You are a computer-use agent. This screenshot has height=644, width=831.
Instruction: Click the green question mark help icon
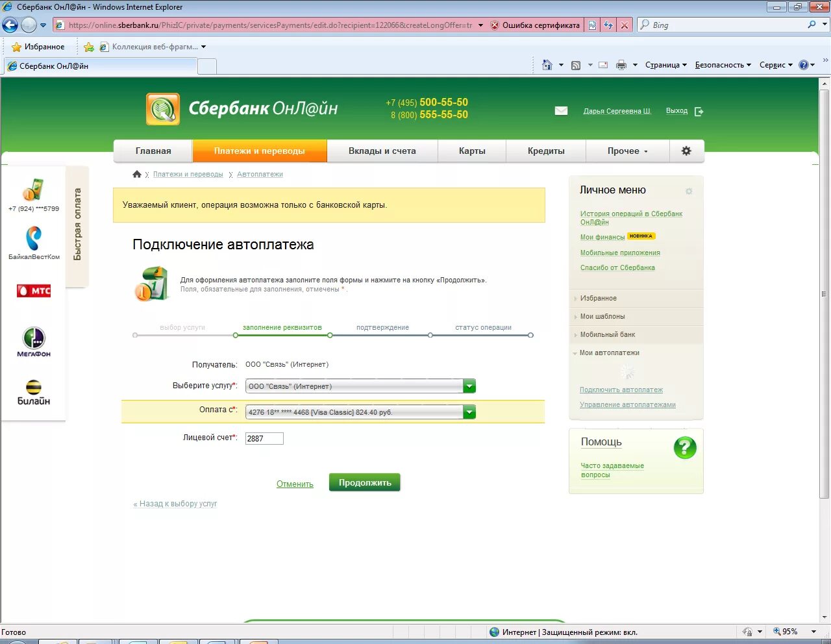[x=685, y=447]
